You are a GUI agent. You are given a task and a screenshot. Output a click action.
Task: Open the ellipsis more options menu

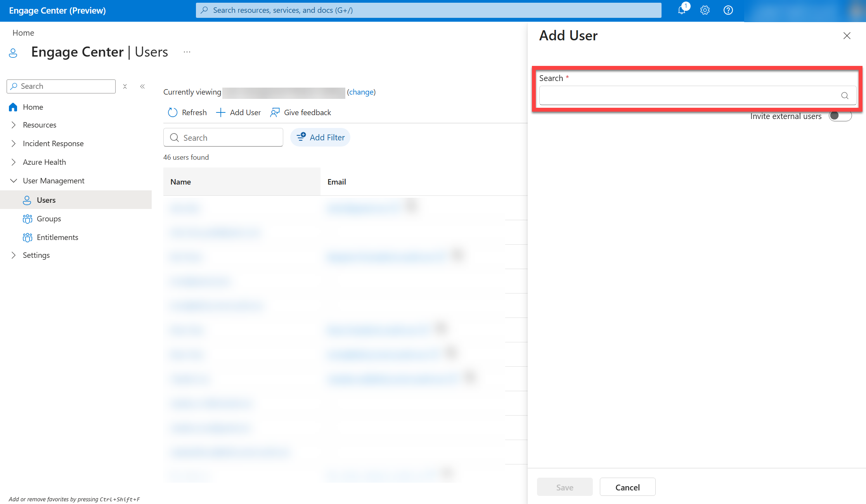[187, 52]
